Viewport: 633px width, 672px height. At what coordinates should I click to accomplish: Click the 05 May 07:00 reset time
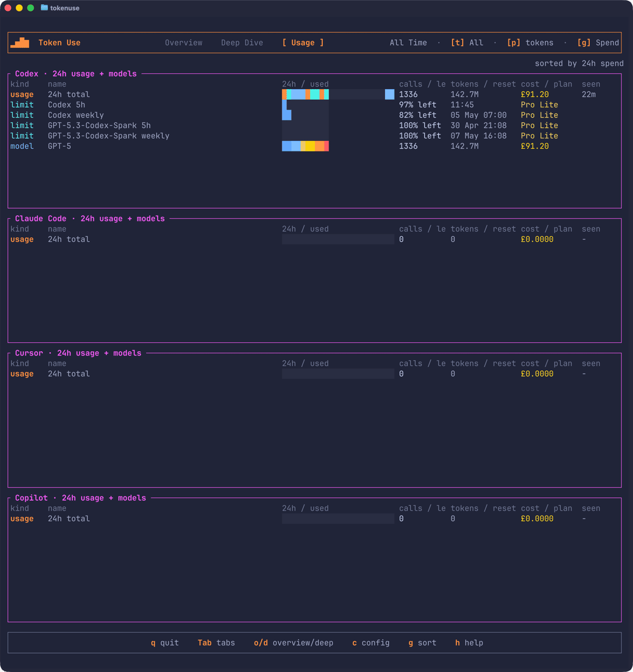(478, 115)
